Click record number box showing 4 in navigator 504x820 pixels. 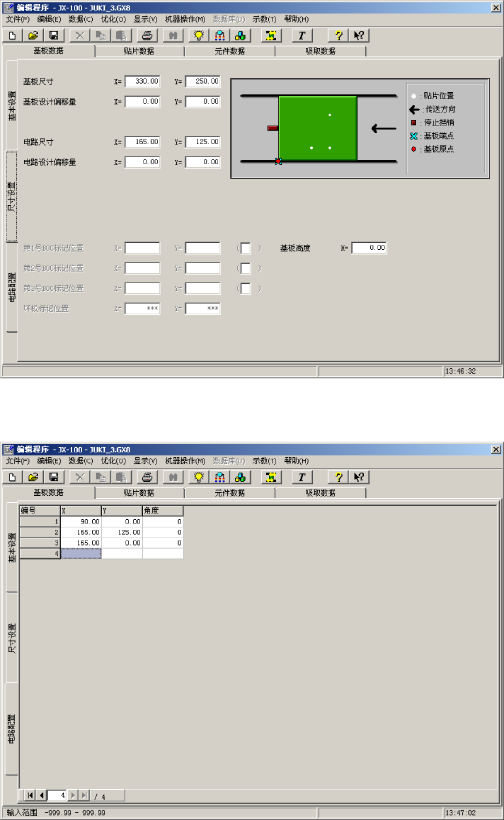57,795
